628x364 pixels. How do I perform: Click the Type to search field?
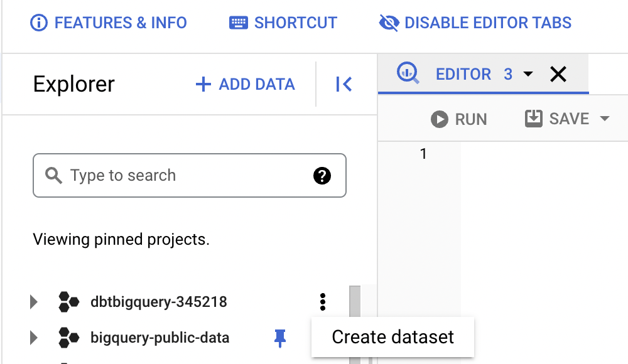click(190, 175)
